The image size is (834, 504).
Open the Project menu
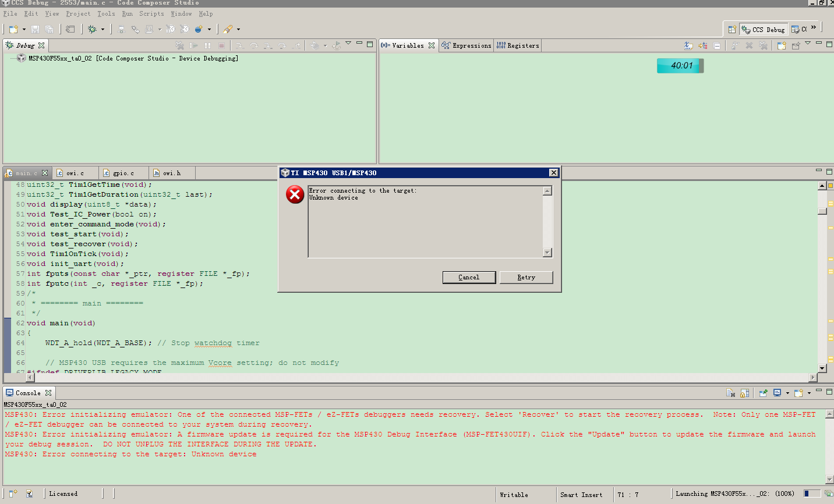[x=78, y=14]
